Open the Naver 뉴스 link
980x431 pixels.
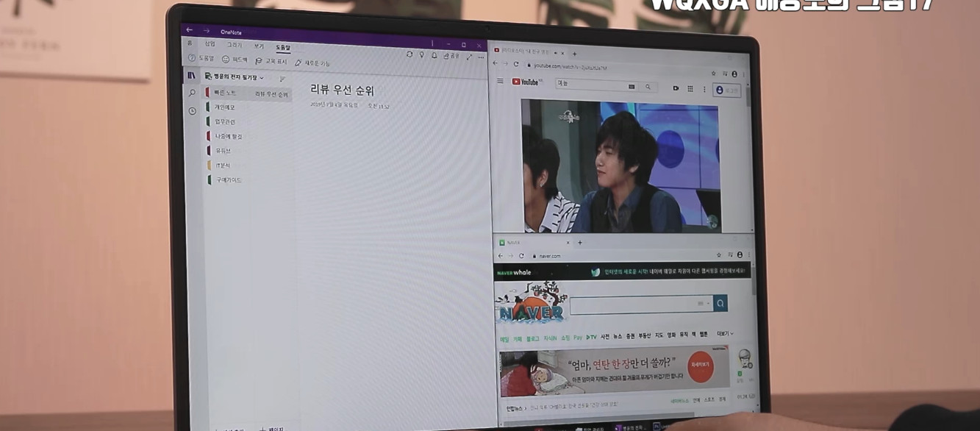click(x=618, y=336)
